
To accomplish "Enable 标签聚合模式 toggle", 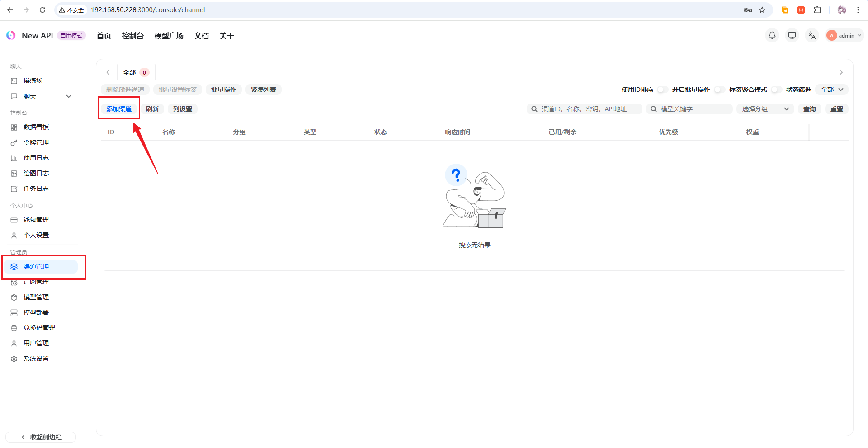I will click(776, 90).
